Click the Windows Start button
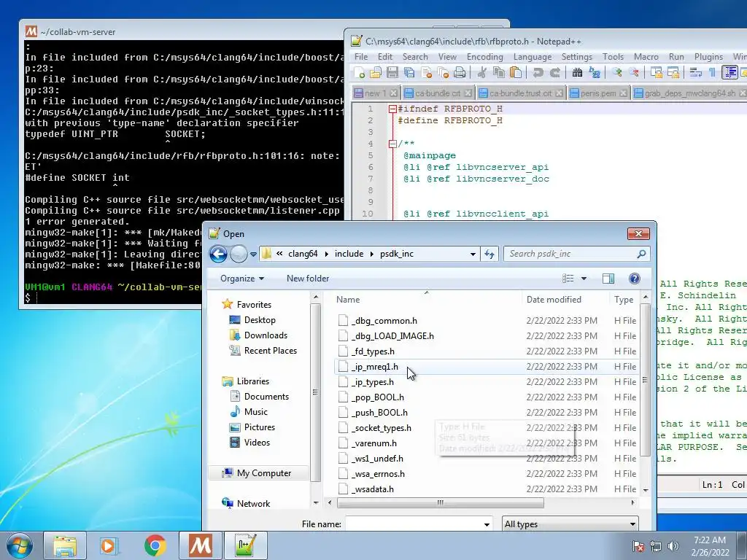This screenshot has width=747, height=560. [18, 545]
